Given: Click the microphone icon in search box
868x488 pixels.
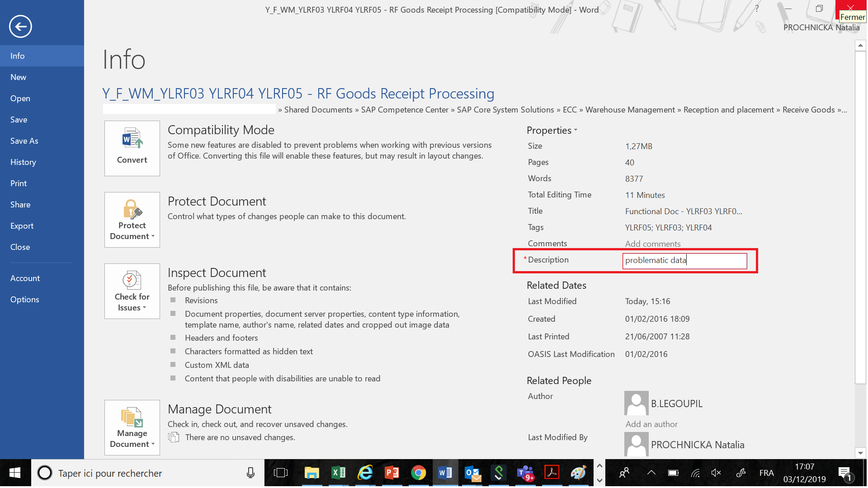Looking at the screenshot, I should pyautogui.click(x=250, y=473).
